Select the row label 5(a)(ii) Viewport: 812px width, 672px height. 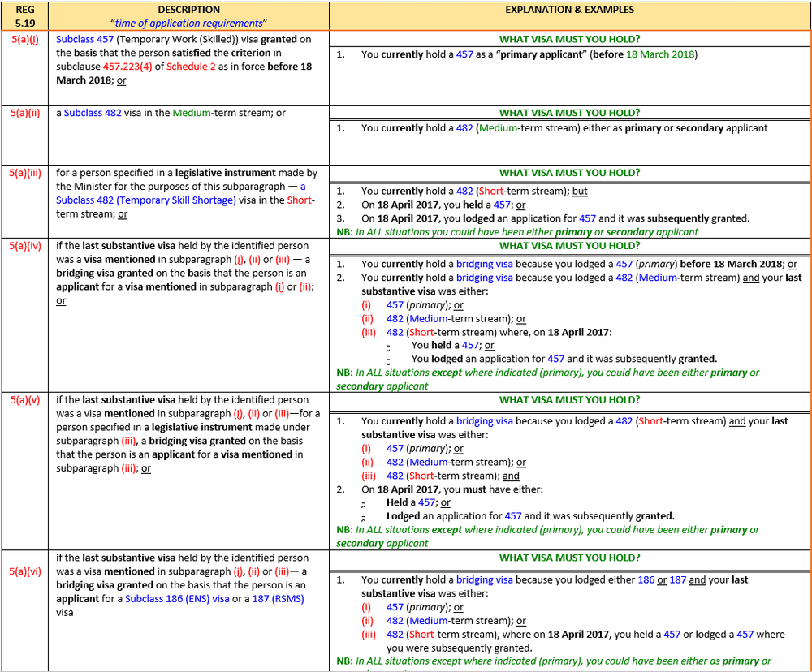(25, 113)
